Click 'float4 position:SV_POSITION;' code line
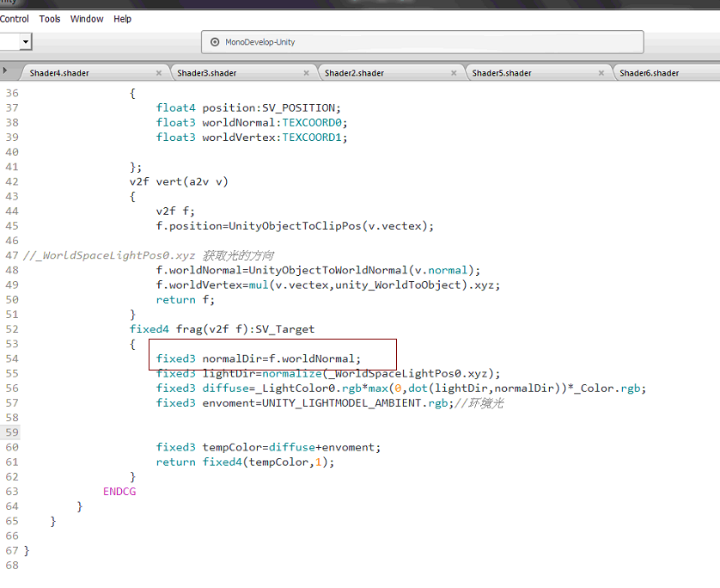The height and width of the screenshot is (588, 720). pos(248,108)
